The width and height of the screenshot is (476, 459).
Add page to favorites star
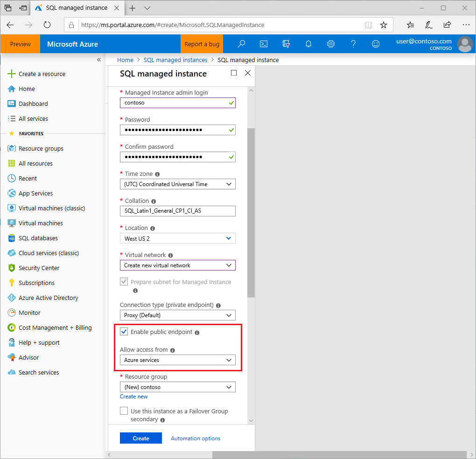384,25
